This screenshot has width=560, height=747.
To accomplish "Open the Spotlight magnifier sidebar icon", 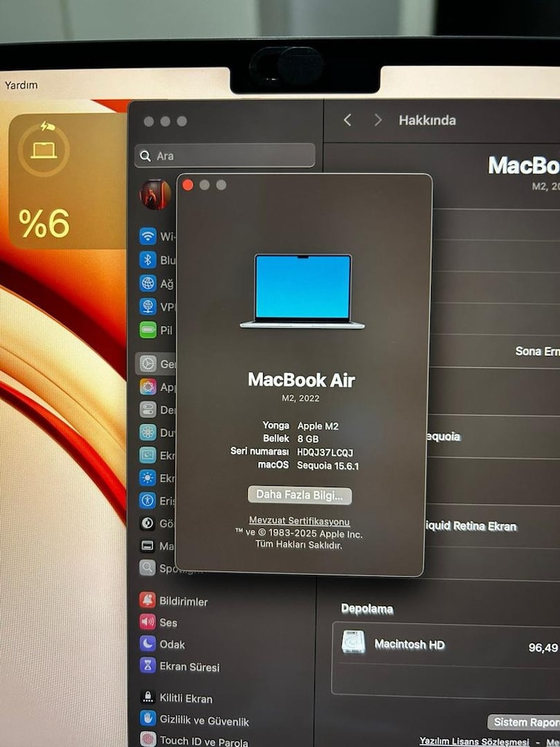I will 147,568.
